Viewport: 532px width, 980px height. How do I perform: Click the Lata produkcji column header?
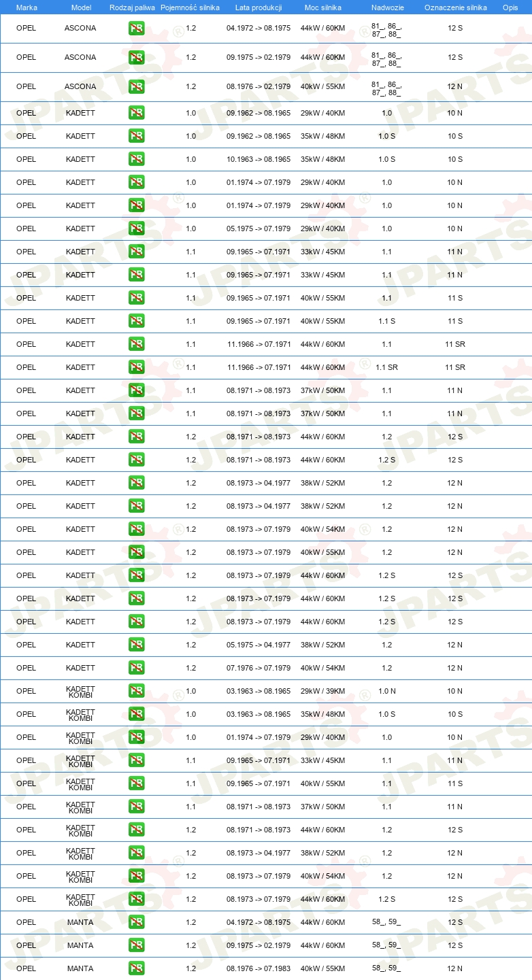click(x=259, y=7)
